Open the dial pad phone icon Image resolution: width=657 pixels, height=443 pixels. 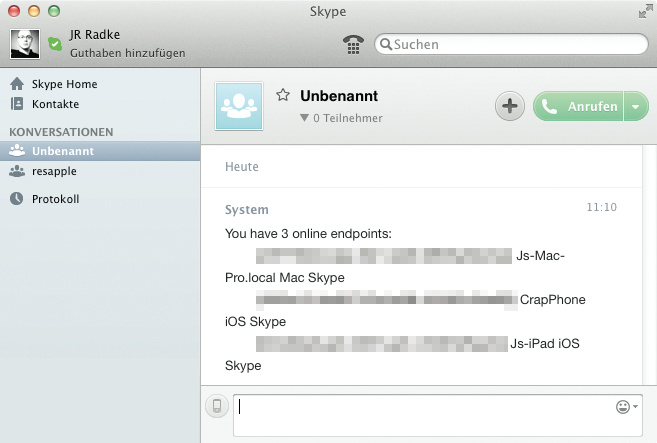tap(352, 44)
